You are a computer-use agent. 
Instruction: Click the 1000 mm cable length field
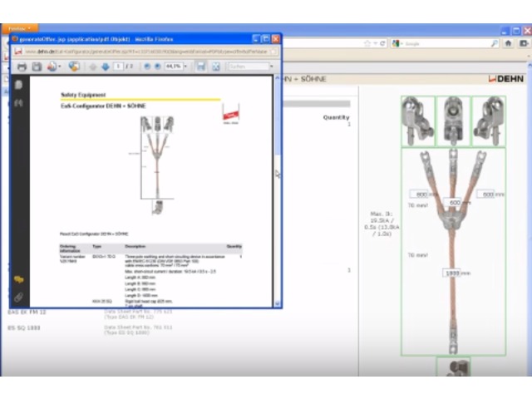coord(452,273)
